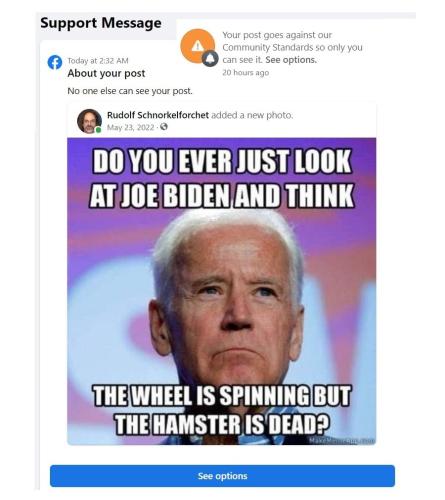This screenshot has height=500, width=445.
Task: Select the About your post title
Action: pyautogui.click(x=106, y=73)
